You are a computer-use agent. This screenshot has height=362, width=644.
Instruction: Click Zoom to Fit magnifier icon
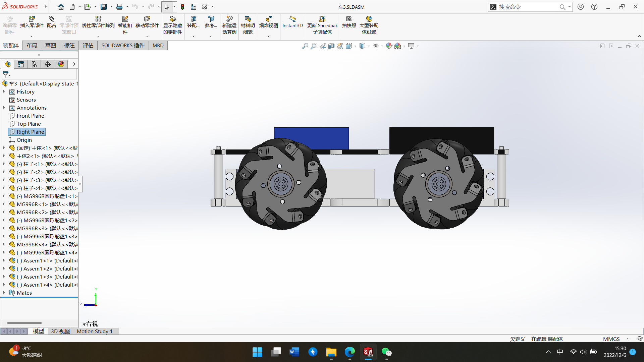point(305,46)
